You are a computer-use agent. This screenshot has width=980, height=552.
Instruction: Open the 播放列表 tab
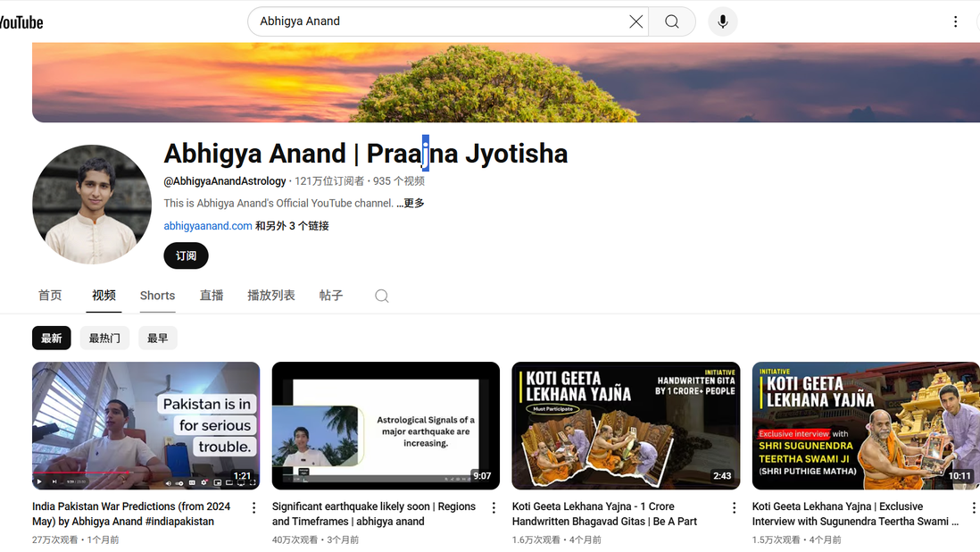point(270,296)
